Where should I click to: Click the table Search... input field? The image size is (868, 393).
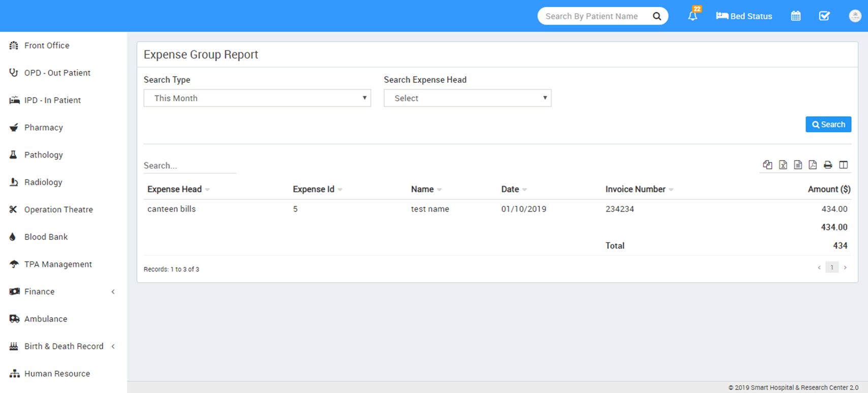click(190, 166)
